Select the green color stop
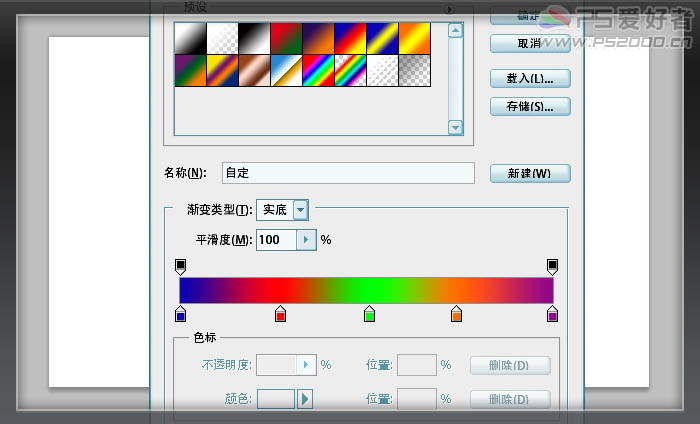The width and height of the screenshot is (700, 424). [369, 314]
